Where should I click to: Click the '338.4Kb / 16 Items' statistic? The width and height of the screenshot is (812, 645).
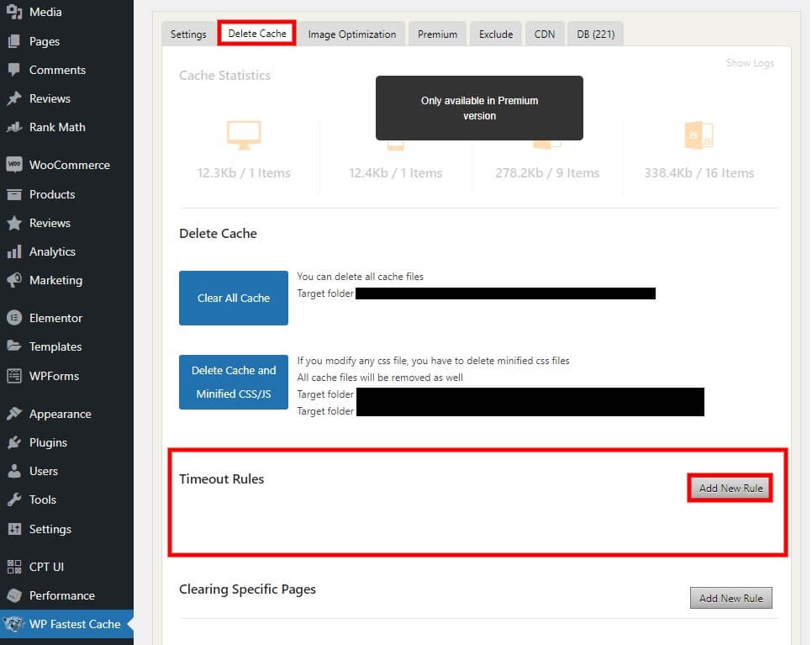click(x=699, y=173)
